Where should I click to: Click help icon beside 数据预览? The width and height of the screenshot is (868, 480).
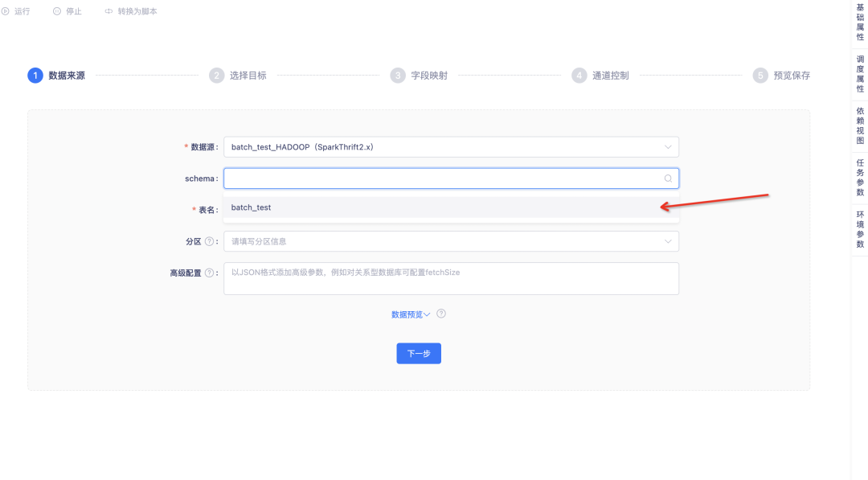pos(441,314)
